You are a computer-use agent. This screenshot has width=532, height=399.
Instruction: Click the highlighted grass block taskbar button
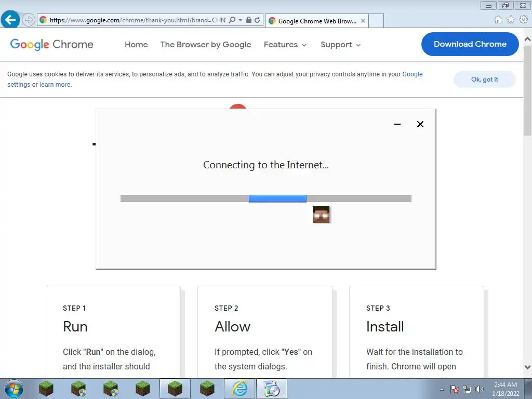(175, 389)
